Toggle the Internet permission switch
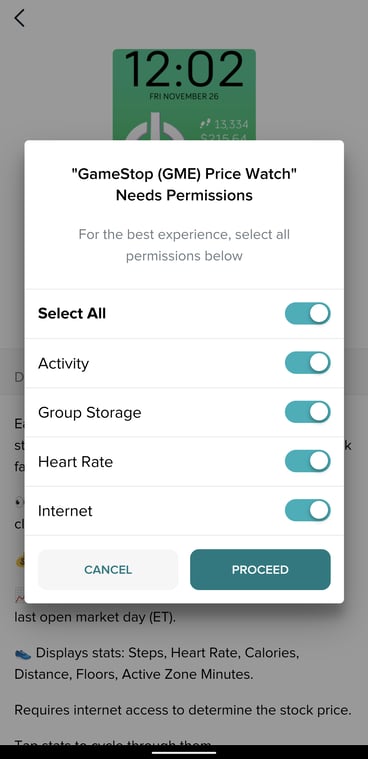Image resolution: width=368 pixels, height=759 pixels. pos(307,511)
